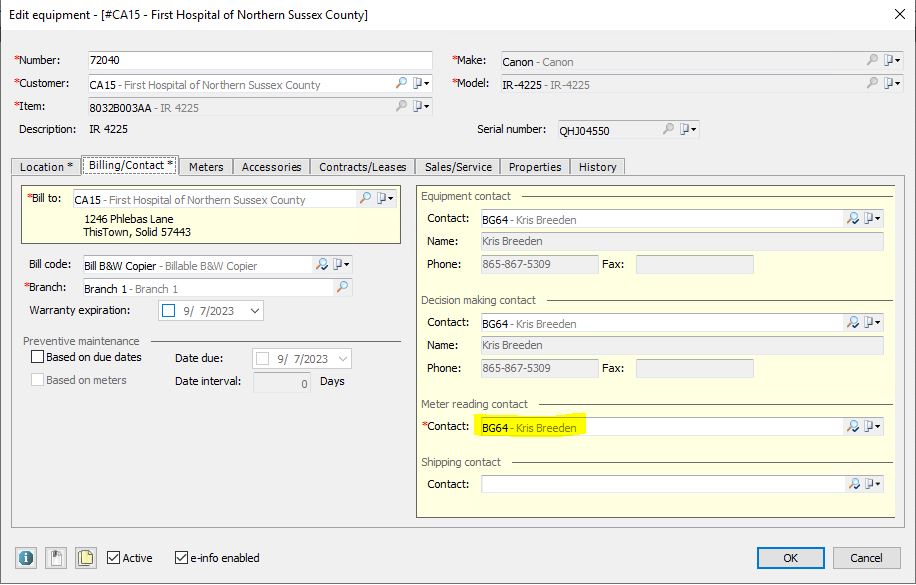The image size is (916, 585).
Task: Click the Number field containing 72040
Action: click(x=260, y=60)
